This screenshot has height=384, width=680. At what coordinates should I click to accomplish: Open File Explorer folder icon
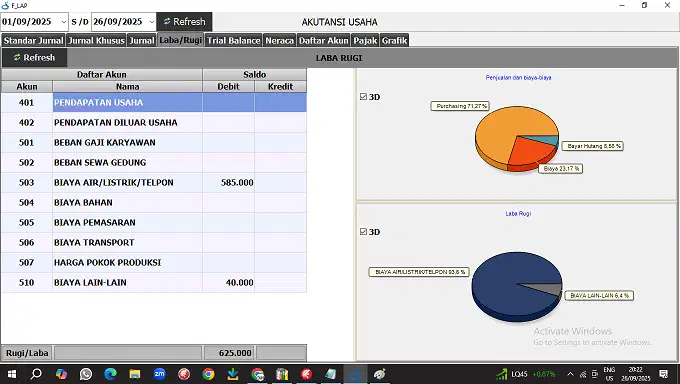[x=135, y=374]
